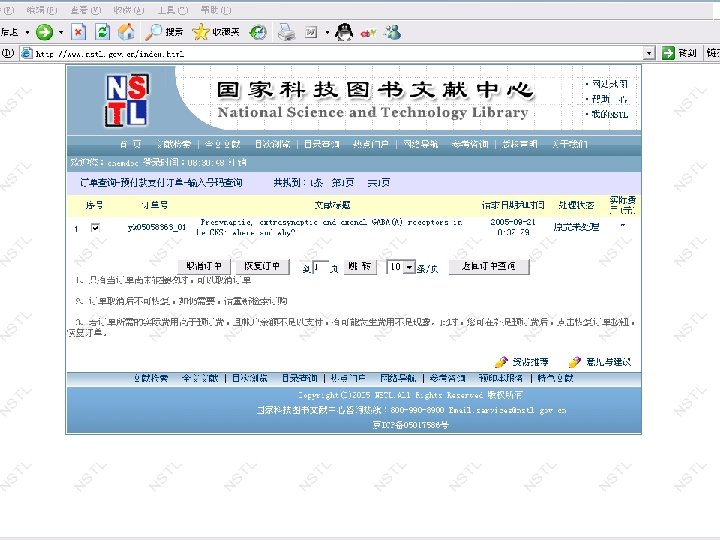This screenshot has height=540, width=720.
Task: Open the Edit (E) menu
Action: 42,10
